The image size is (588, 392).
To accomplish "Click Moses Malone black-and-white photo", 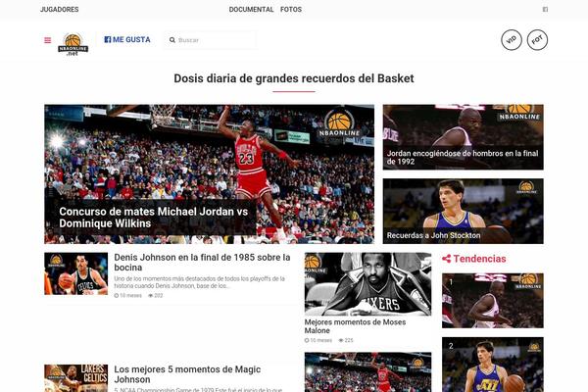I will click(367, 284).
